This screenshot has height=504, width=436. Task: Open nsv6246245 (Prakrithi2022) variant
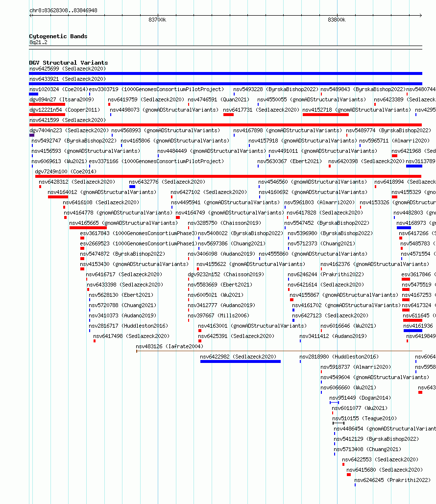(x=392, y=480)
